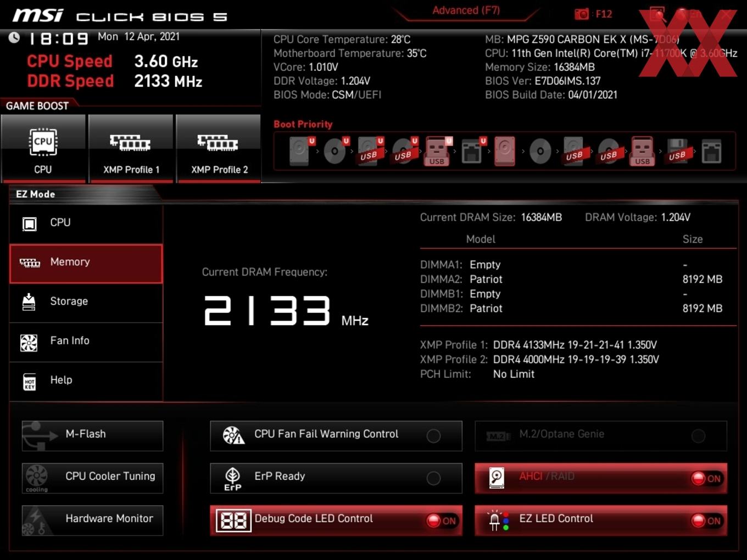Select the USB floppy disk boot icon
The height and width of the screenshot is (560, 747).
(x=678, y=151)
